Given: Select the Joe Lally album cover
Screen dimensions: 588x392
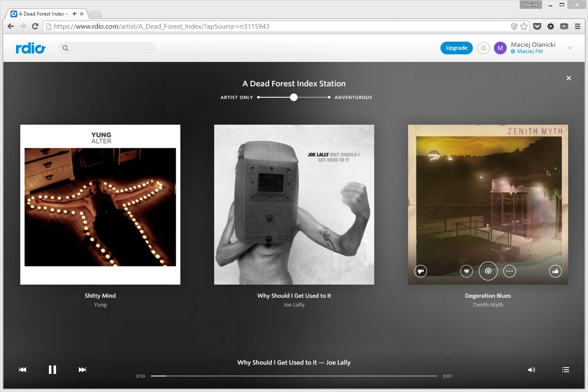Looking at the screenshot, I should coord(294,205).
